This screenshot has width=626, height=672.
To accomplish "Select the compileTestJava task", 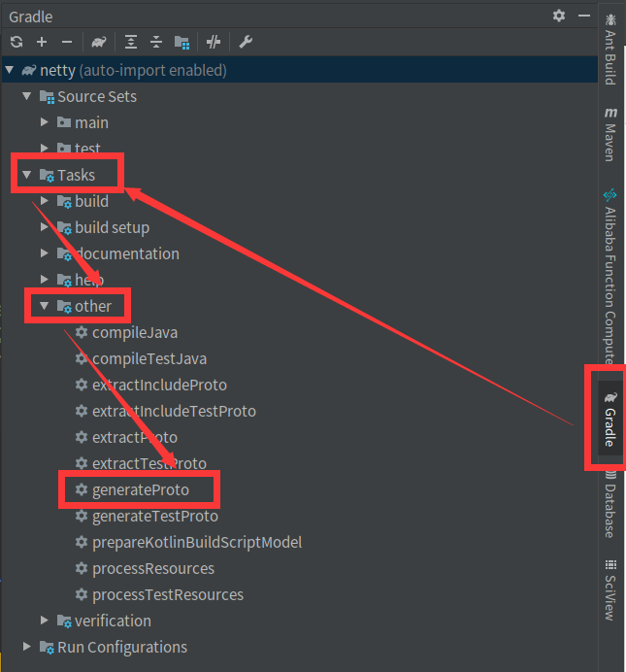I will coord(149,358).
